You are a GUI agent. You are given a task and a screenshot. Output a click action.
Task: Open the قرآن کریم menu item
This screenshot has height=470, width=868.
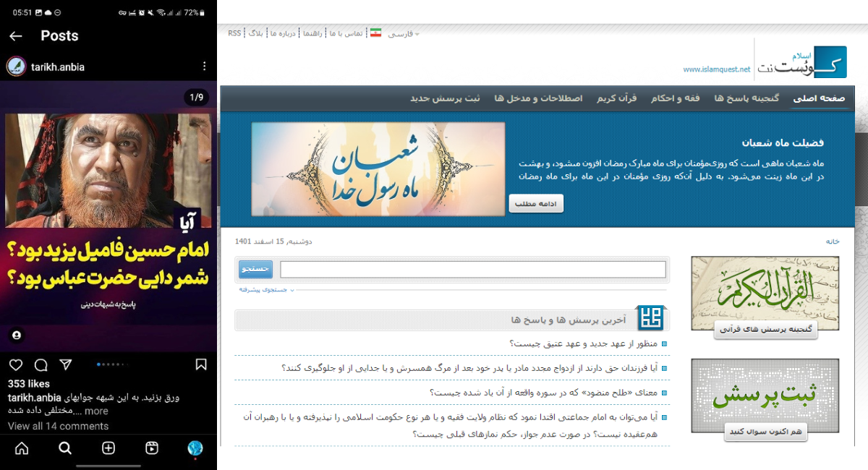[616, 98]
